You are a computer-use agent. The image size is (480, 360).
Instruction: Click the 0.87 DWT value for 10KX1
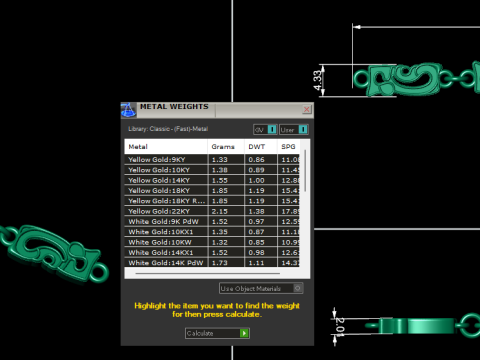tap(256, 232)
